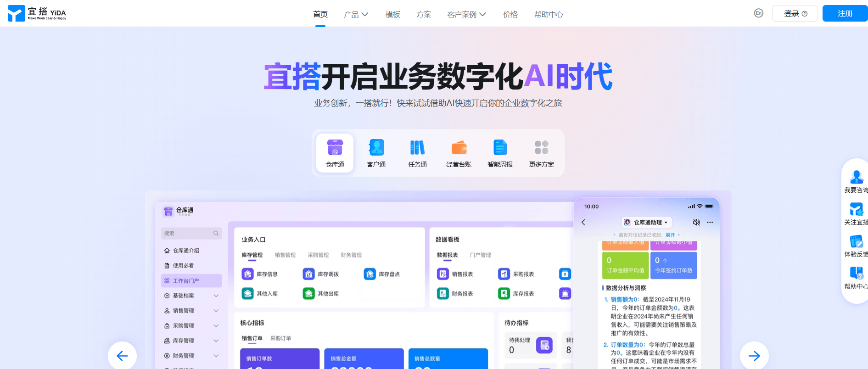Switch to 销售管理 tab in 业务入口

pyautogui.click(x=285, y=255)
